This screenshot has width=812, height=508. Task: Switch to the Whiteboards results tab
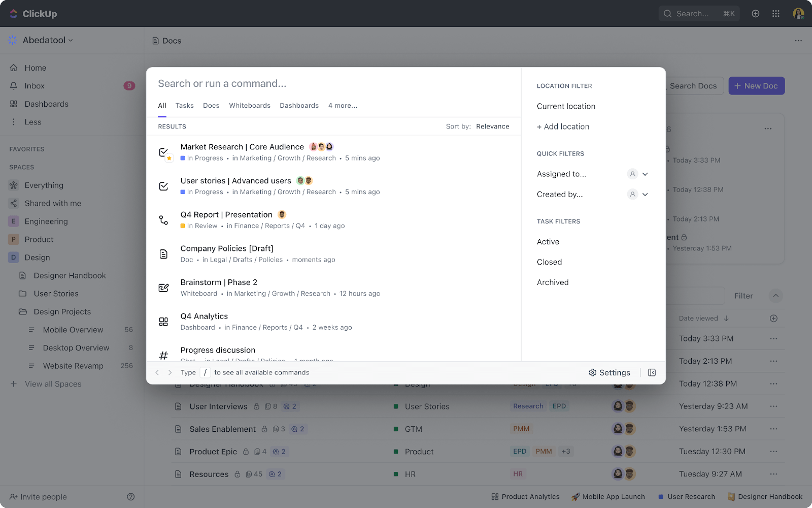[x=249, y=105]
